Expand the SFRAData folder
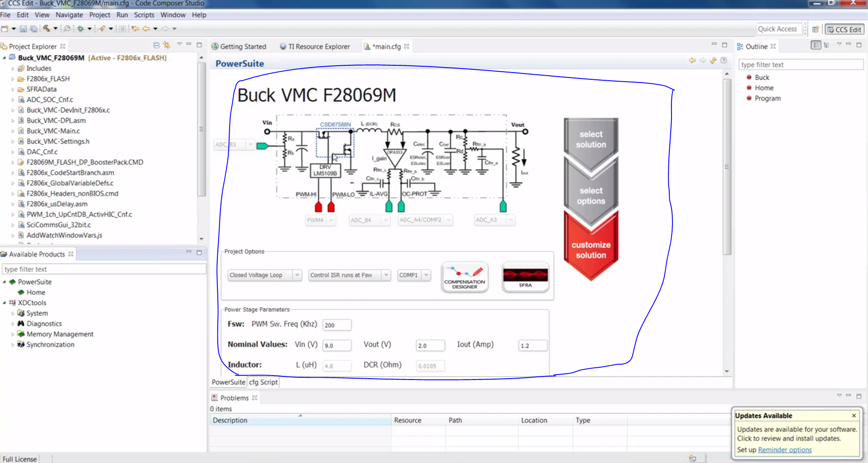The height and width of the screenshot is (463, 868). pos(13,89)
